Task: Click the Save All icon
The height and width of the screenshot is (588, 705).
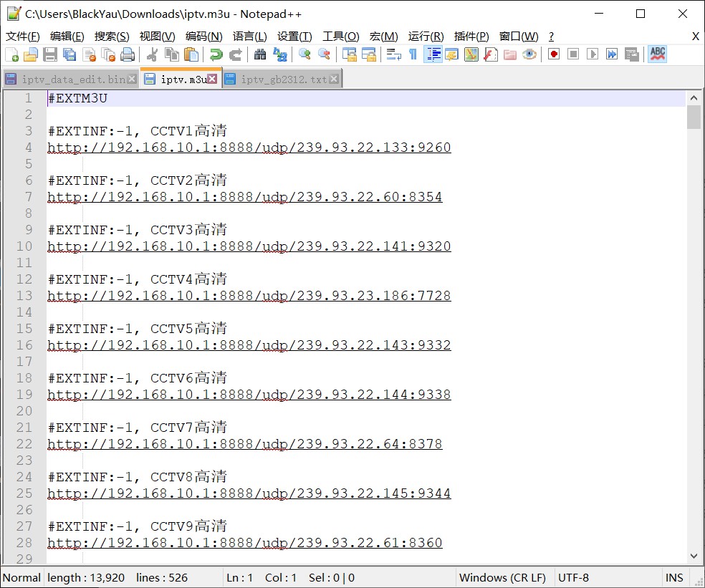Action: point(69,54)
